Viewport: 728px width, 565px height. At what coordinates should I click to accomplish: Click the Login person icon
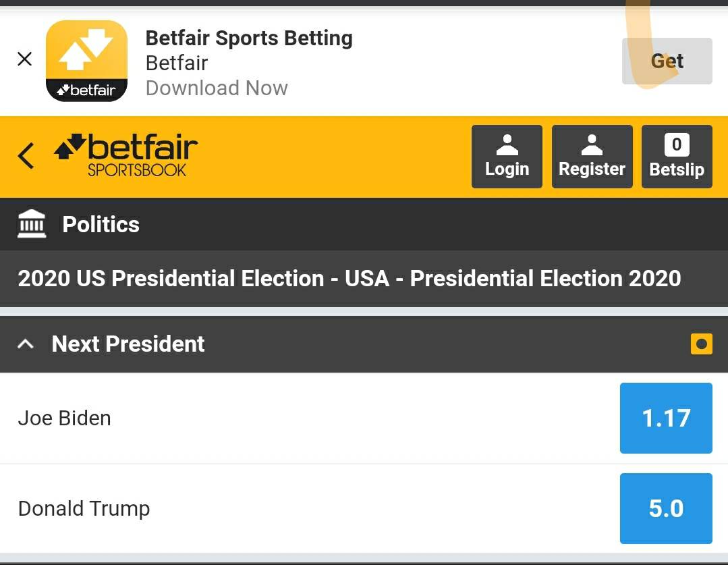coord(507,145)
